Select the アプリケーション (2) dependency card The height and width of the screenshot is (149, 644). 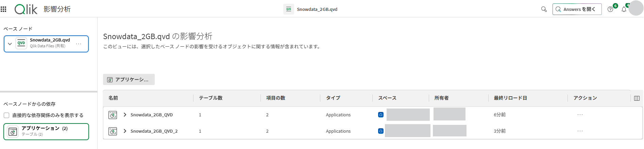(x=46, y=132)
